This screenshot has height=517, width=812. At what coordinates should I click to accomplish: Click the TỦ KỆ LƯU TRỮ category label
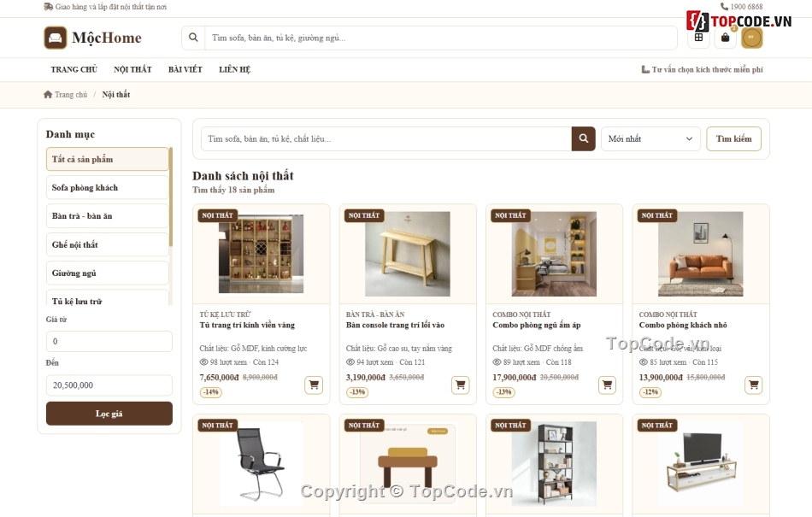(x=226, y=314)
